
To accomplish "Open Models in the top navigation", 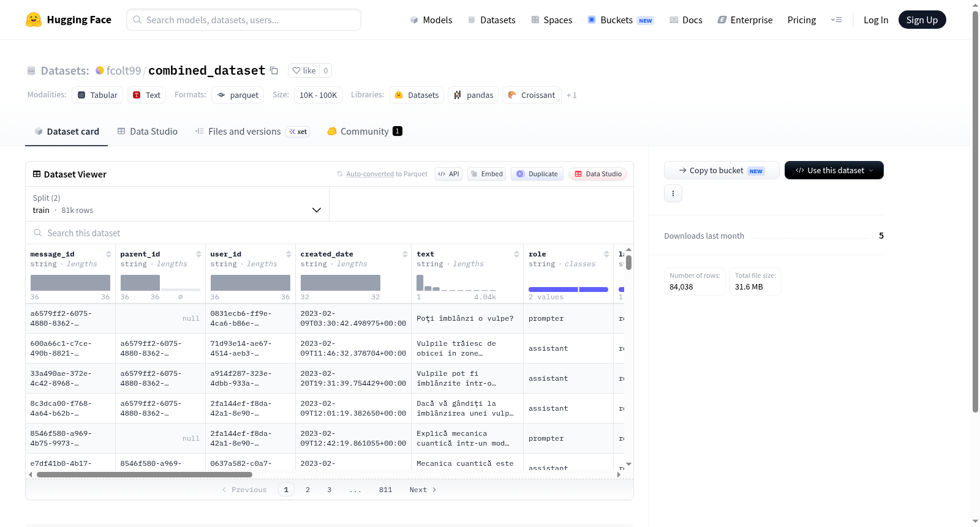I will pyautogui.click(x=431, y=20).
